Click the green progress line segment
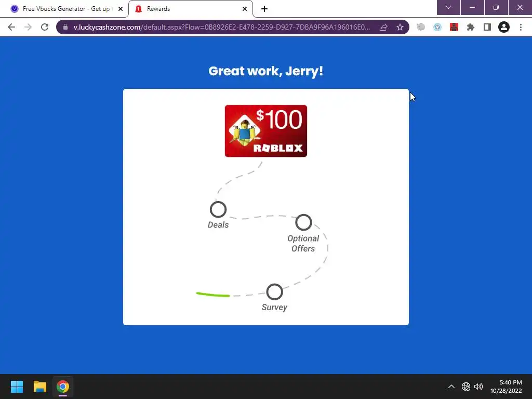 click(213, 295)
